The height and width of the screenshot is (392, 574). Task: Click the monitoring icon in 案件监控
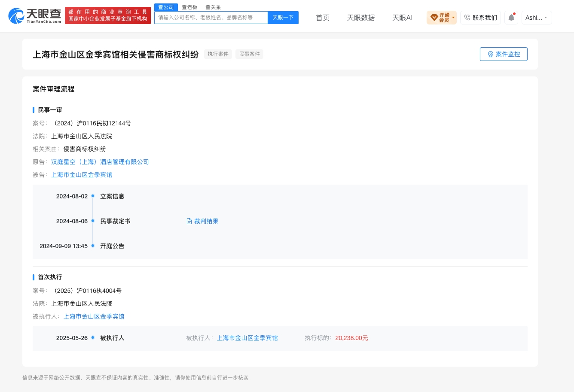coord(490,54)
